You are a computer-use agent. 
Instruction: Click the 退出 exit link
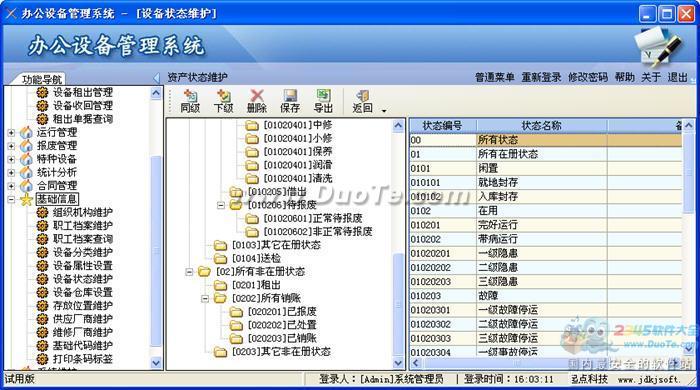[677, 77]
